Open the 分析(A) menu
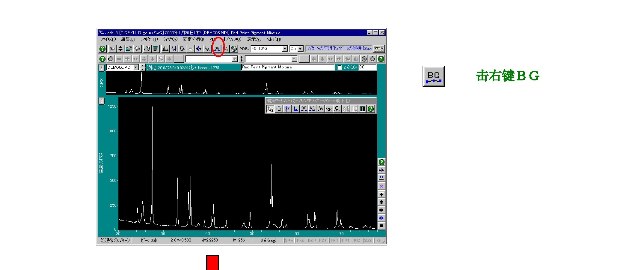 [170, 39]
